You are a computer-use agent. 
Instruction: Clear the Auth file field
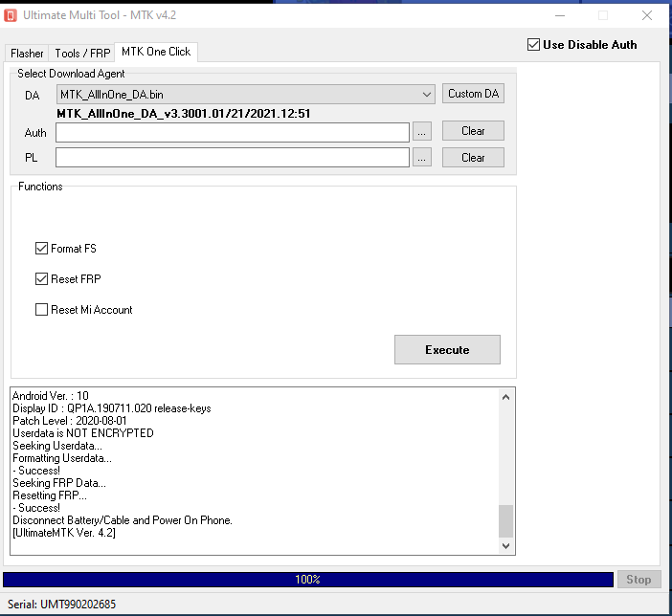[473, 131]
